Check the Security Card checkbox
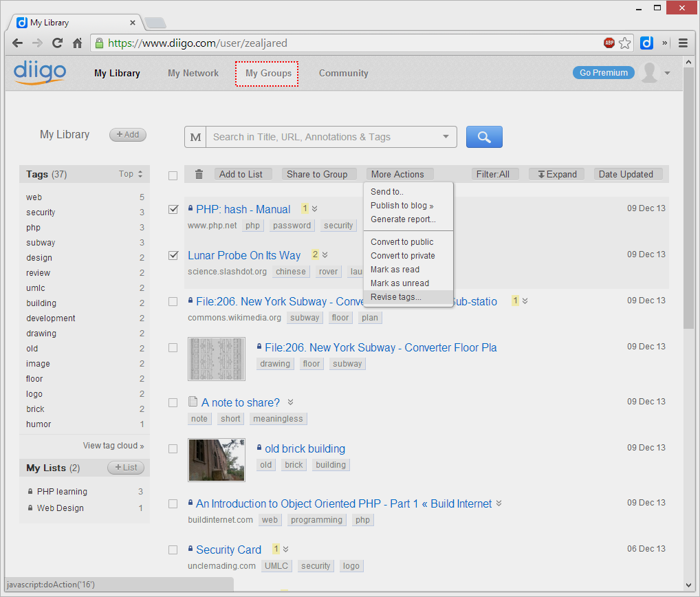The image size is (700, 597). [173, 550]
